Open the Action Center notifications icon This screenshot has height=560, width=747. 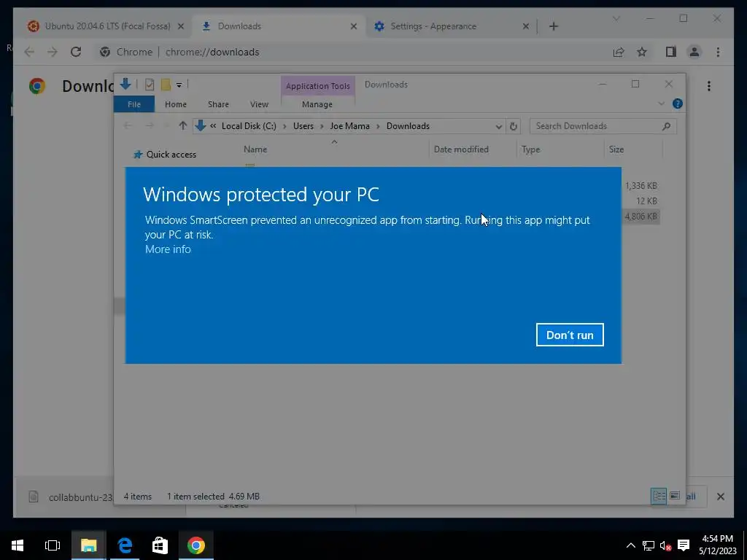pos(684,545)
